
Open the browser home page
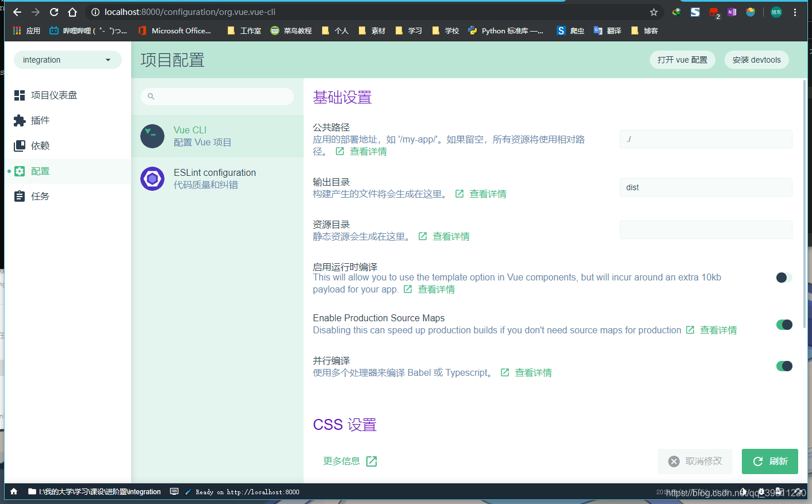(x=72, y=12)
